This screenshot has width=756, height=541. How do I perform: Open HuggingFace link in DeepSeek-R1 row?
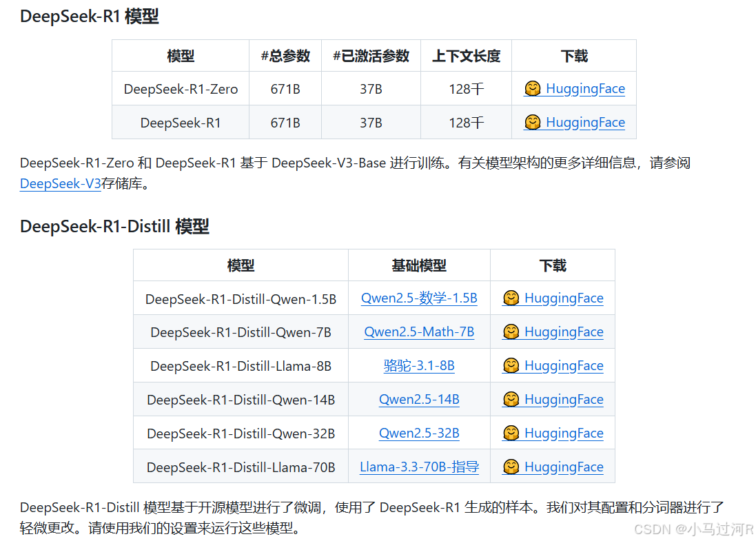[574, 123]
